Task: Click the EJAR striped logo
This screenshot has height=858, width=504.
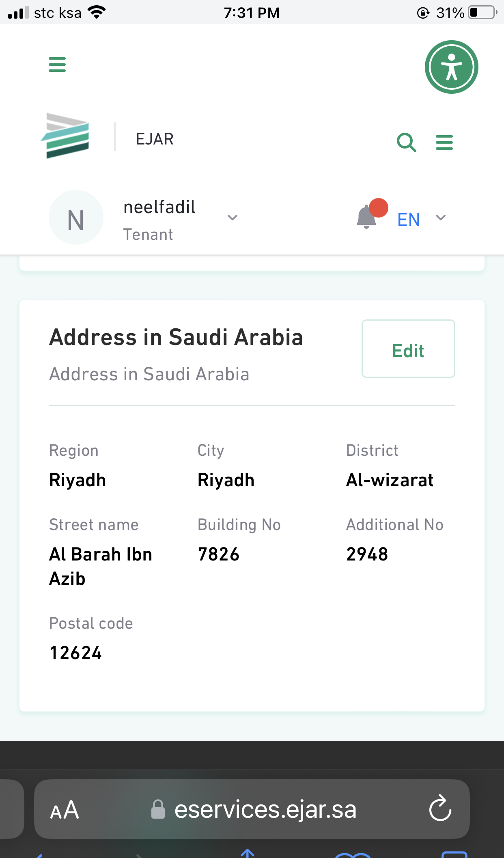Action: point(66,136)
